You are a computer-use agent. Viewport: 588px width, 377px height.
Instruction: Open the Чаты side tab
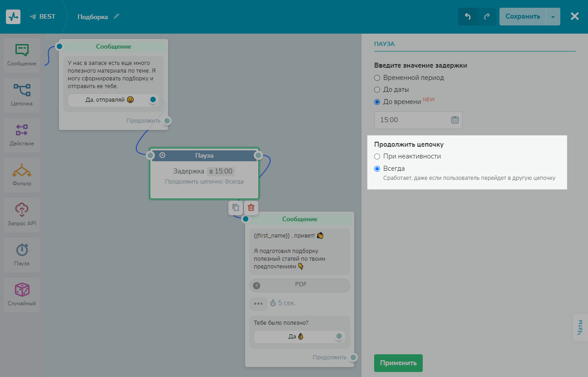[x=580, y=327]
